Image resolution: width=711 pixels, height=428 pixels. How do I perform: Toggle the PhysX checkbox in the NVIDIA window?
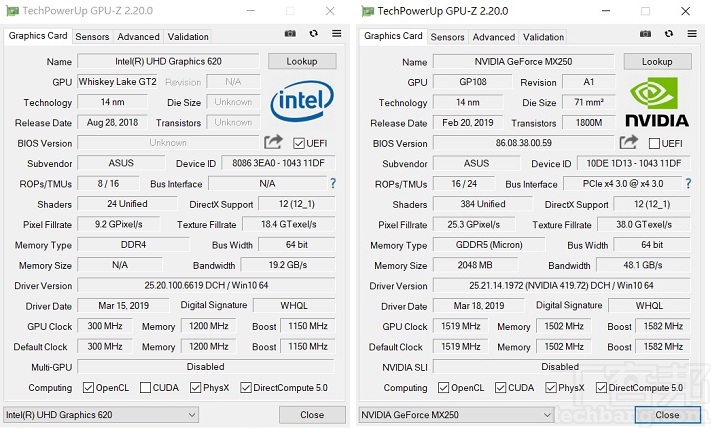pos(551,388)
